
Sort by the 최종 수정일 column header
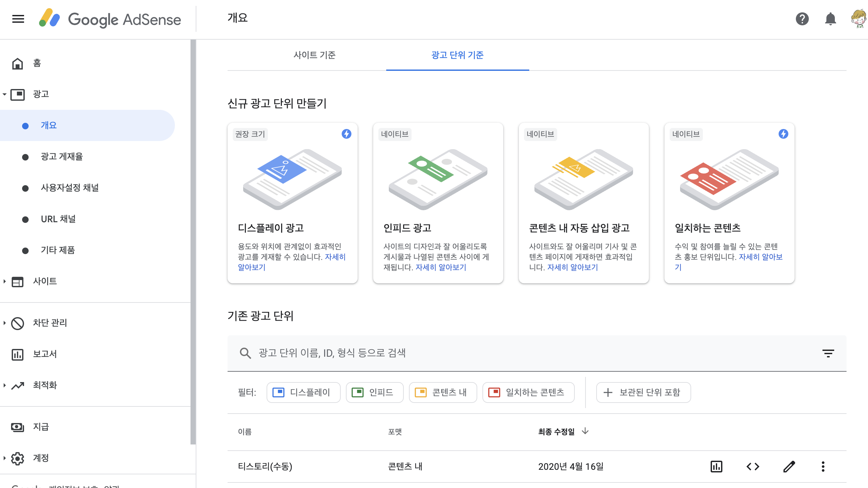(x=557, y=431)
